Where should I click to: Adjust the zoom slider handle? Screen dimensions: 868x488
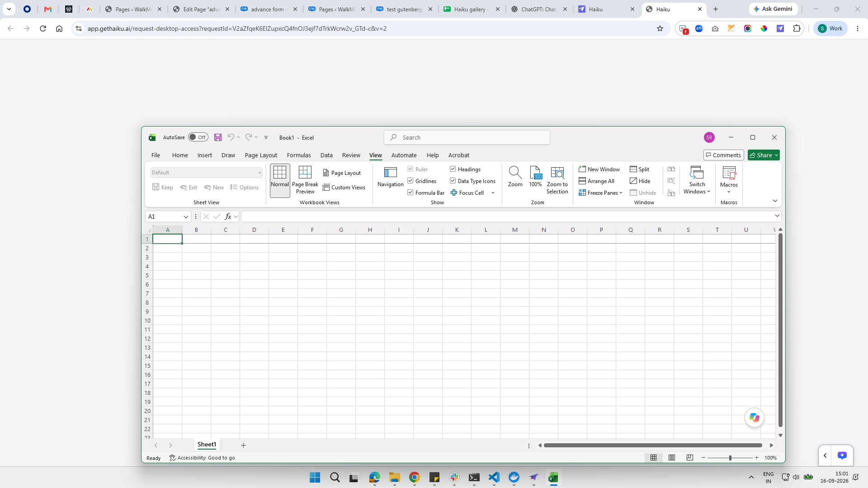point(730,458)
